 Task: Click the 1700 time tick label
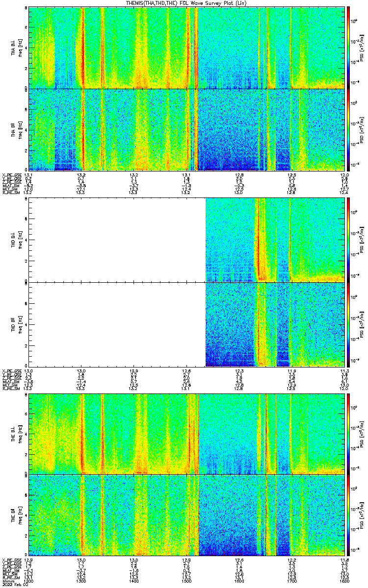tap(292, 580)
